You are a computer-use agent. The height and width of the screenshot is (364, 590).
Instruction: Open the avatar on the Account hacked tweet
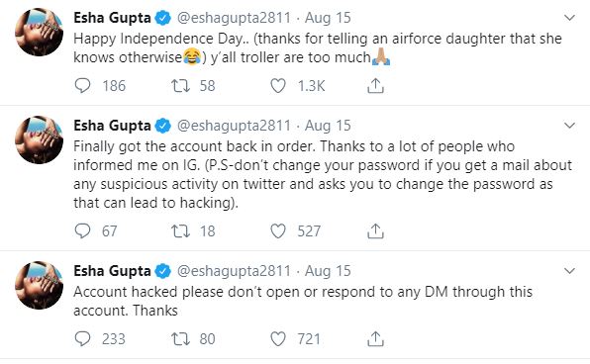39,285
